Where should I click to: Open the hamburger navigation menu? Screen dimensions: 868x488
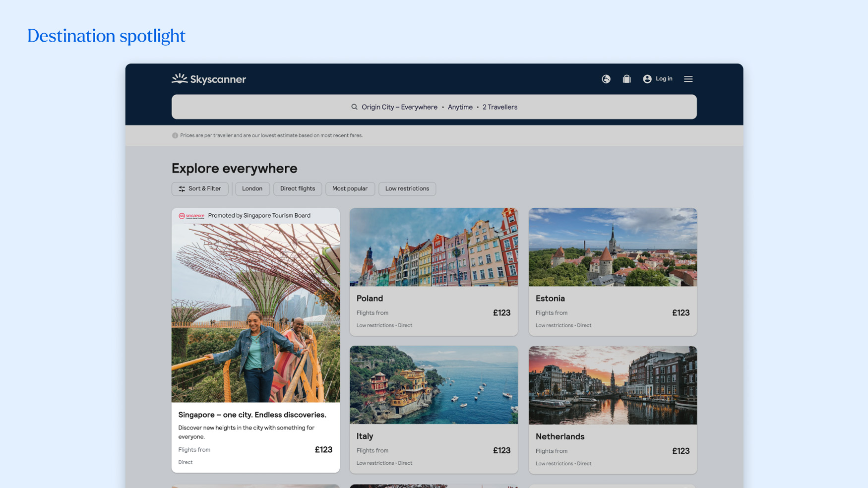pyautogui.click(x=688, y=78)
